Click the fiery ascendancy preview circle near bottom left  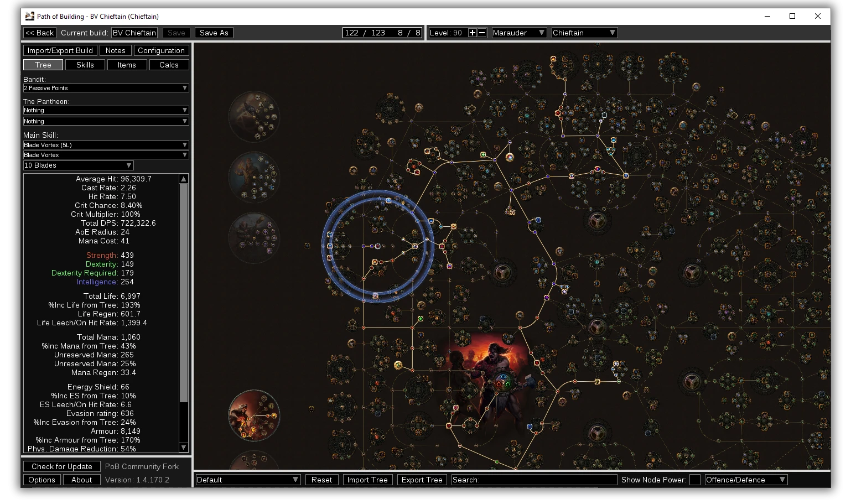(x=253, y=415)
